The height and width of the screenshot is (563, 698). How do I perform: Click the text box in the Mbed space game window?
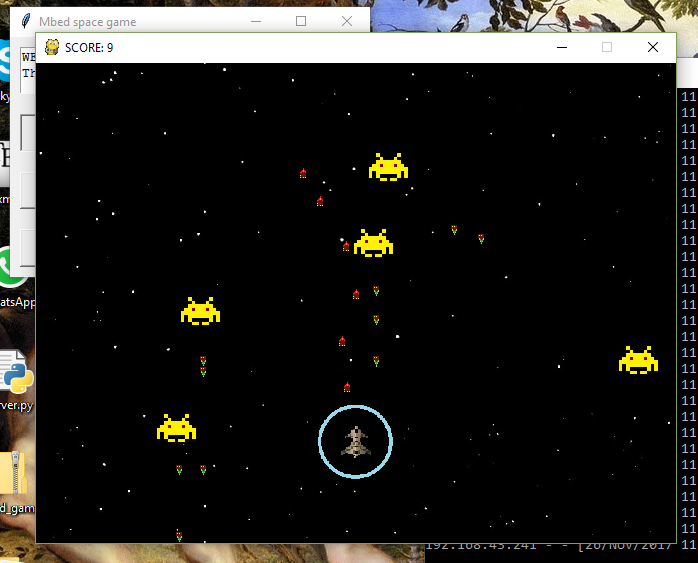pyautogui.click(x=28, y=70)
